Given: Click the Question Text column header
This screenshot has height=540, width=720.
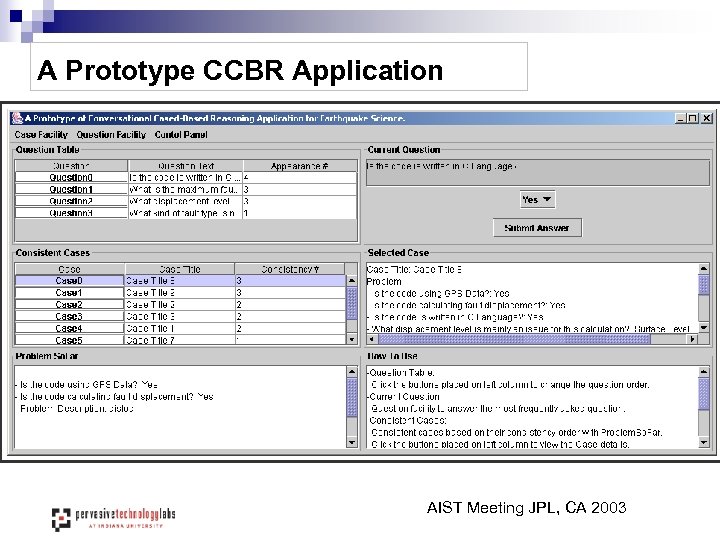Looking at the screenshot, I should click(x=186, y=166).
